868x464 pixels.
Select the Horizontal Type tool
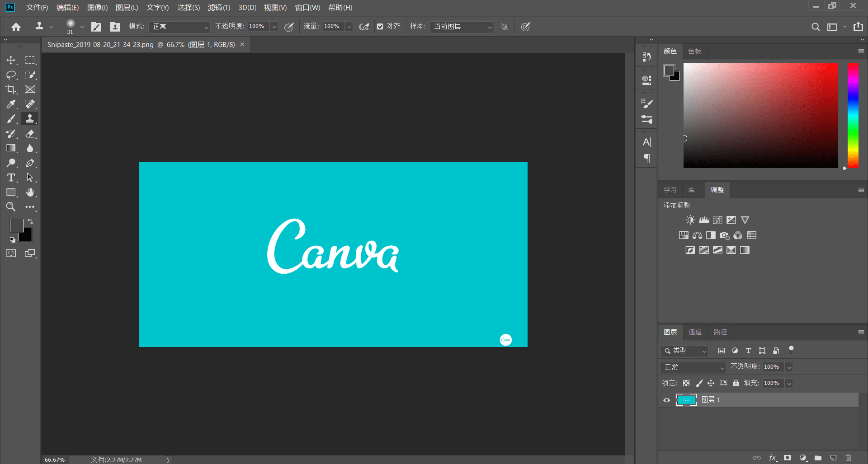tap(11, 178)
